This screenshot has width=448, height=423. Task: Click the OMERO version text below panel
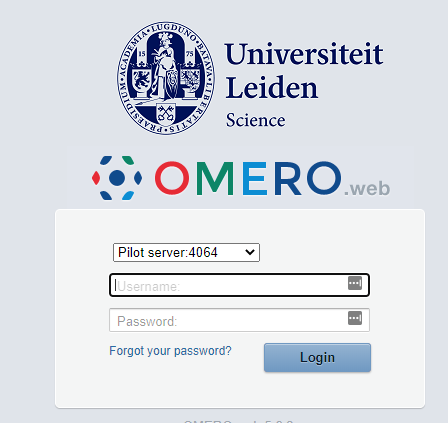(x=239, y=421)
